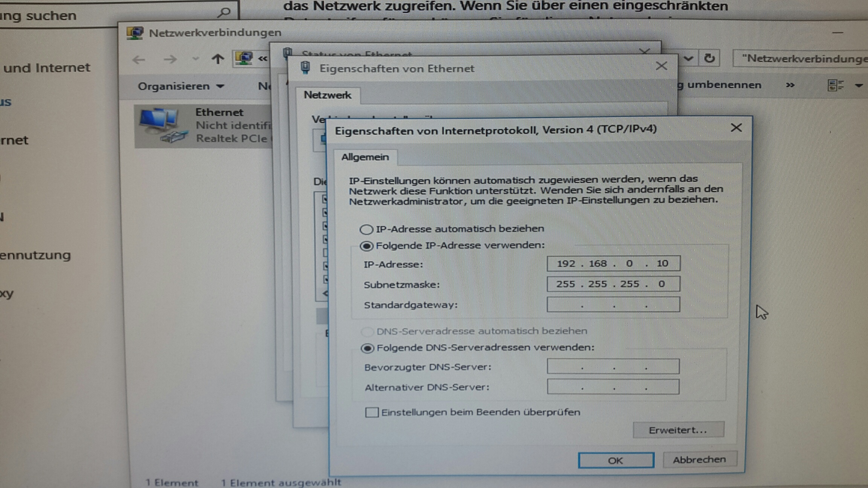The width and height of the screenshot is (868, 488).
Task: Open the view options dropdown arrow
Action: (x=859, y=85)
